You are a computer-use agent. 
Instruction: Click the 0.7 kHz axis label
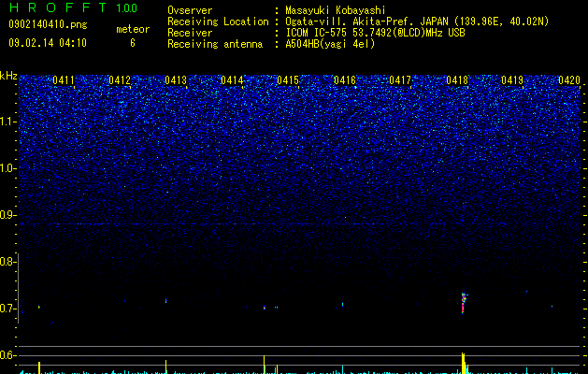[x=8, y=309]
